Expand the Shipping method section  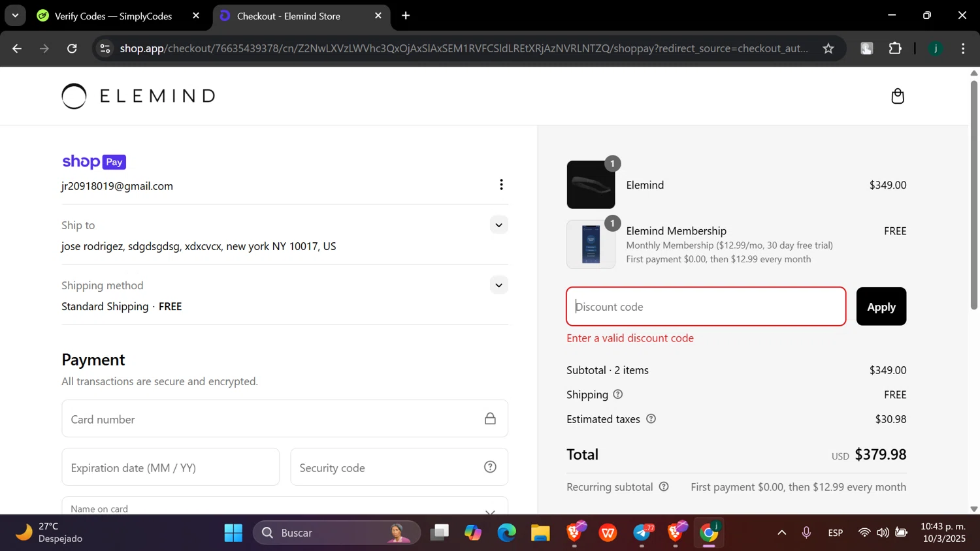[498, 285]
